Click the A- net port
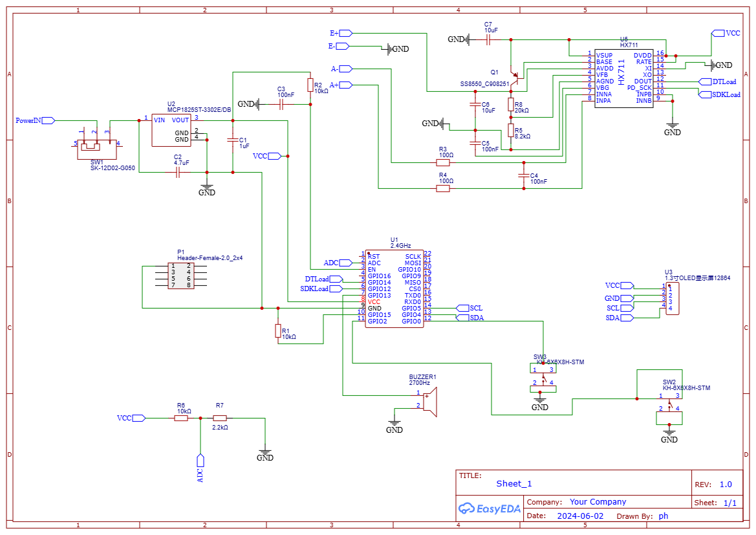Image resolution: width=756 pixels, height=535 pixels. [342, 69]
